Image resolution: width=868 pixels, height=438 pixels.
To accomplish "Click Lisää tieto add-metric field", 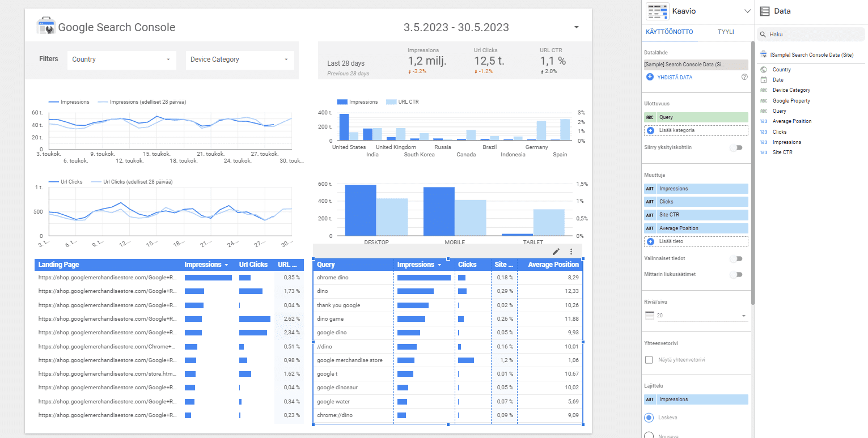I will (x=696, y=241).
